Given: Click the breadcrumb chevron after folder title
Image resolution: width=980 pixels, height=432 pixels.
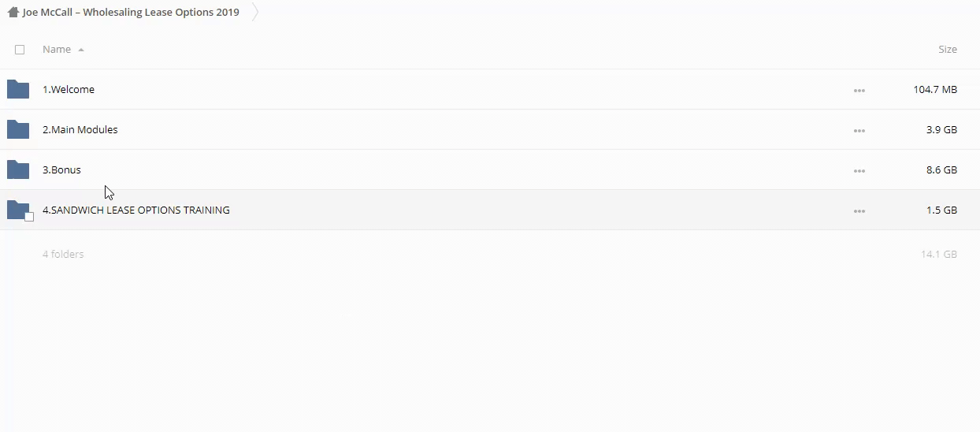Looking at the screenshot, I should pos(255,13).
